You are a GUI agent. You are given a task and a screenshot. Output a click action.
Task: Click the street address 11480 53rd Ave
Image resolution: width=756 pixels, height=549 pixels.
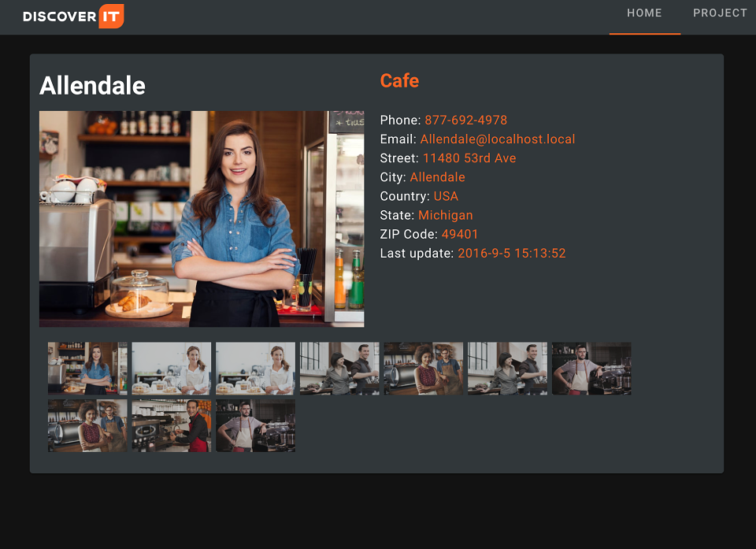click(x=469, y=158)
